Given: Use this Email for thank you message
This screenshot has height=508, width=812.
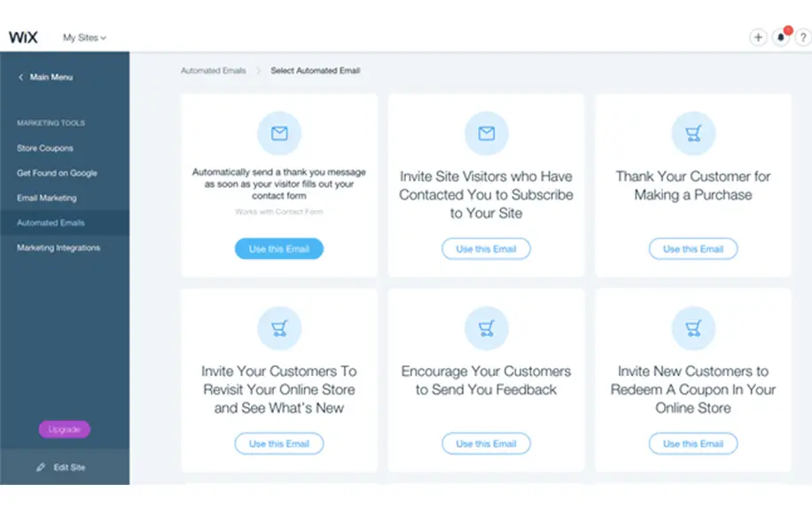Looking at the screenshot, I should tap(279, 248).
